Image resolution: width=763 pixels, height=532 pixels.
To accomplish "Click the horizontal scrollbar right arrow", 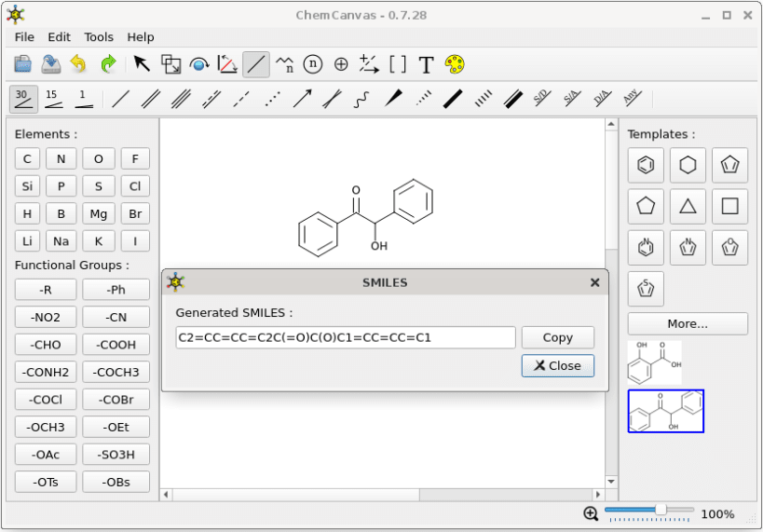I will [x=598, y=495].
